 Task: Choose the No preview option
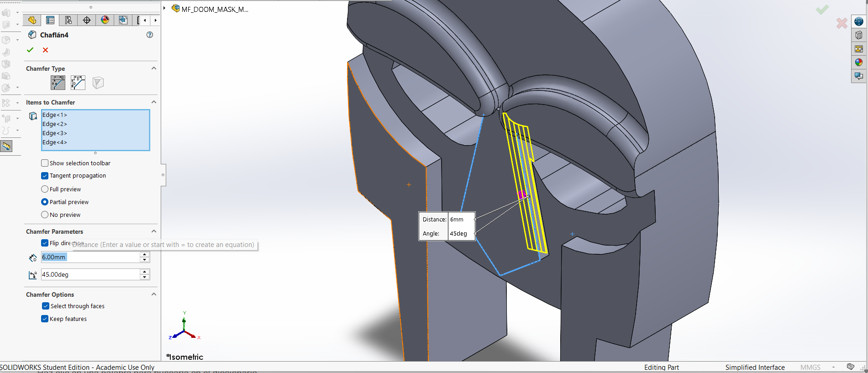(45, 215)
